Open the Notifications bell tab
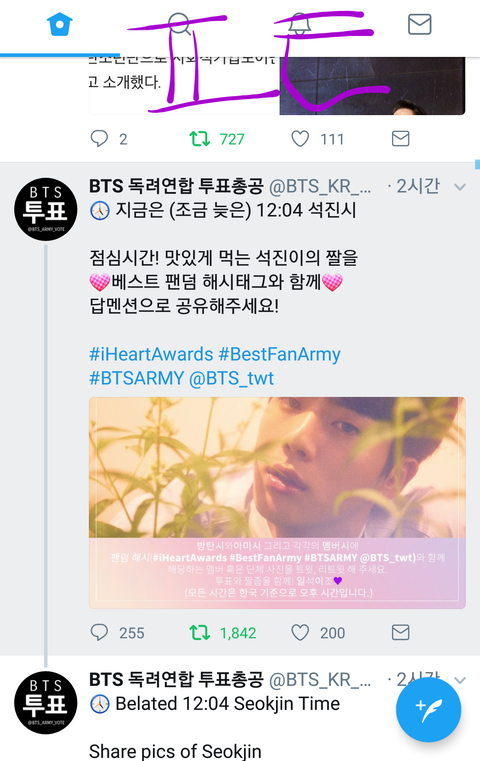480x761 pixels. coord(299,24)
